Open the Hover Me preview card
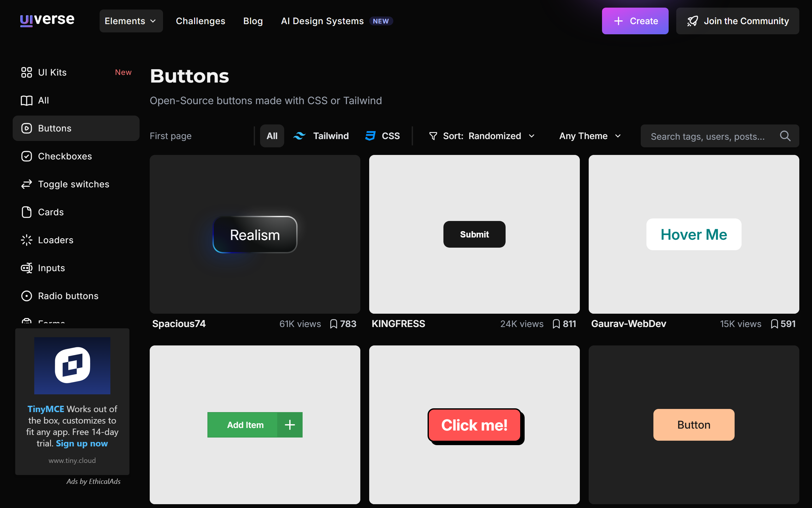 click(x=694, y=234)
